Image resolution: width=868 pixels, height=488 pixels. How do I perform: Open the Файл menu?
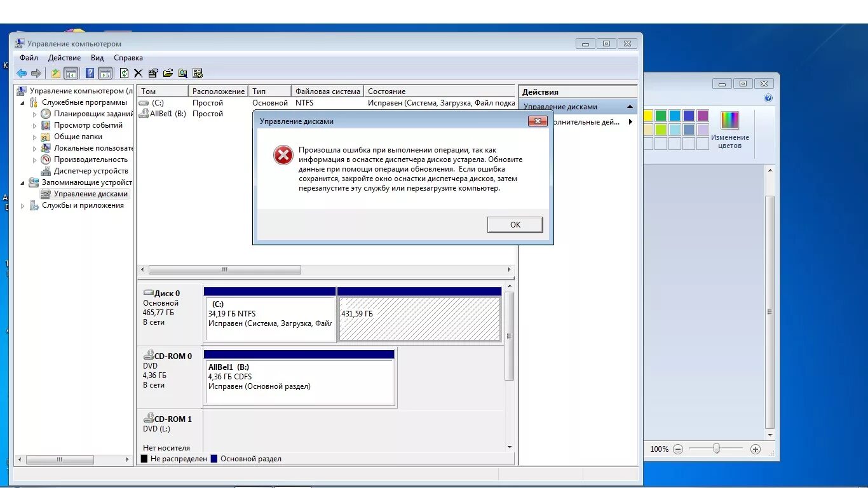tap(29, 58)
